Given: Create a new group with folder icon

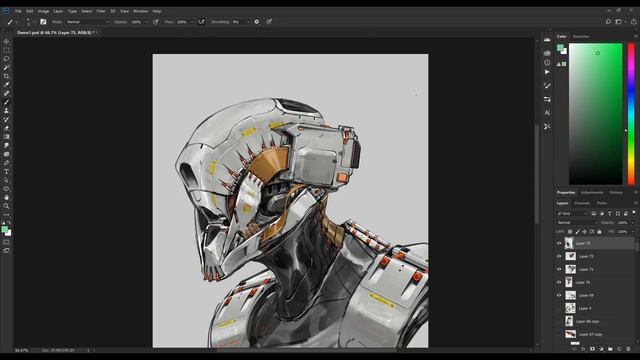Looking at the screenshot, I should pyautogui.click(x=610, y=349).
